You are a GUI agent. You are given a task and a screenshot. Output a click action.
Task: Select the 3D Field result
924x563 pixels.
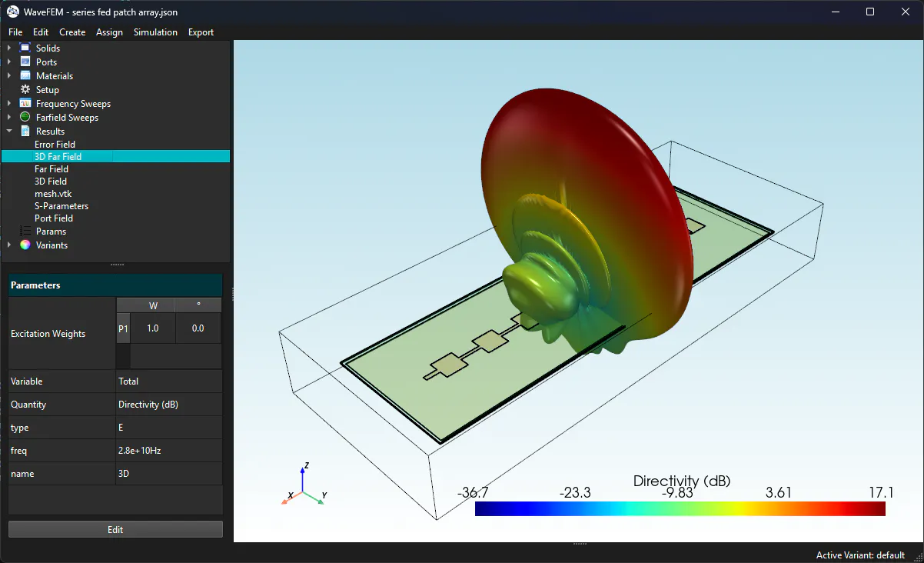[x=51, y=181]
